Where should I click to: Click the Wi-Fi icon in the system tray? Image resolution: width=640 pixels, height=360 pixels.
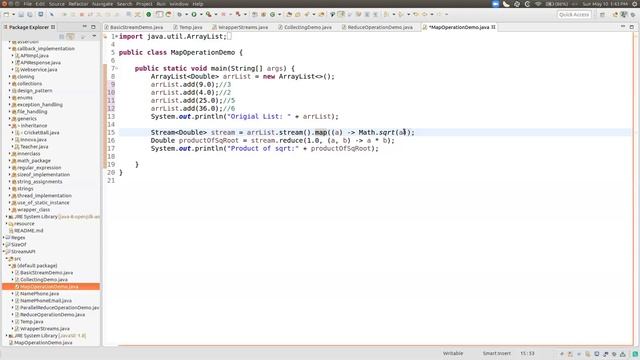(538, 4)
